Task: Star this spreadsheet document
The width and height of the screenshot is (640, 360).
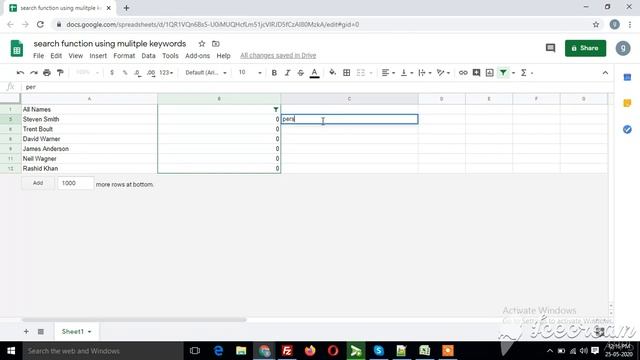Action: tap(202, 44)
